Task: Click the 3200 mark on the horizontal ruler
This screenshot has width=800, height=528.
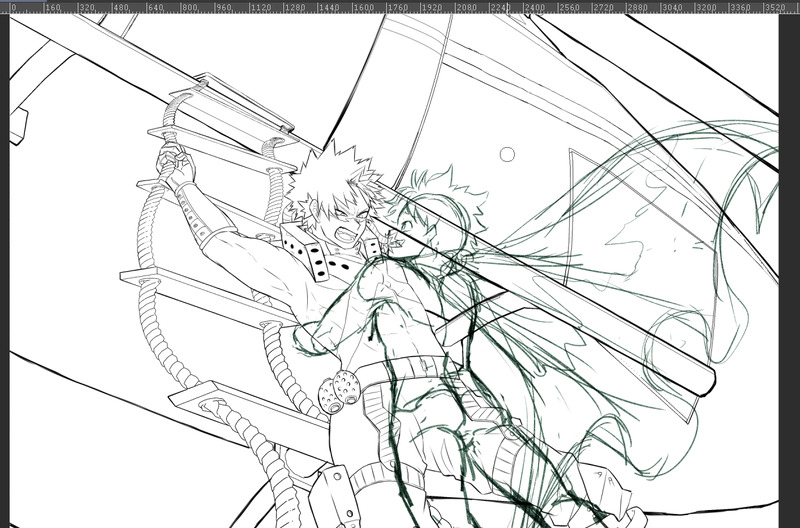Action: coord(706,8)
